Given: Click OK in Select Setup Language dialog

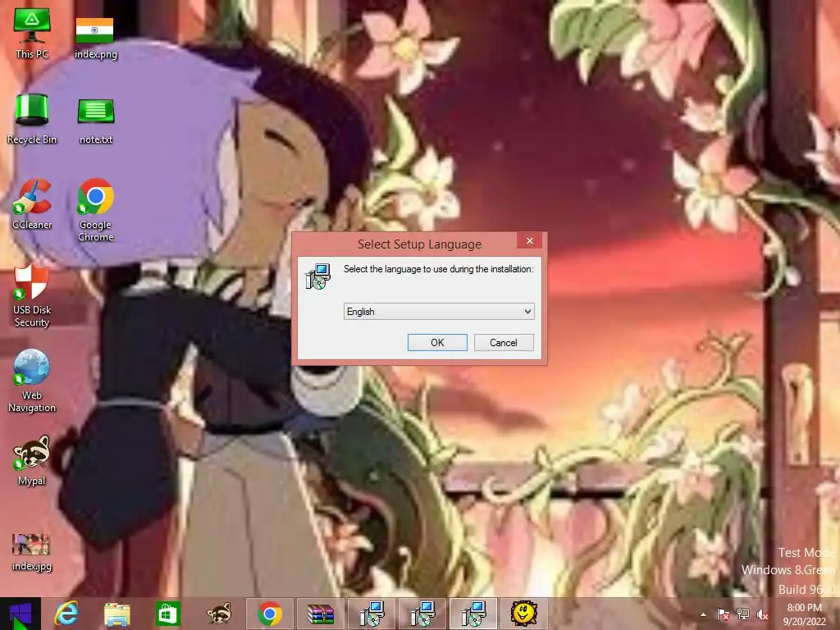Looking at the screenshot, I should coord(437,343).
